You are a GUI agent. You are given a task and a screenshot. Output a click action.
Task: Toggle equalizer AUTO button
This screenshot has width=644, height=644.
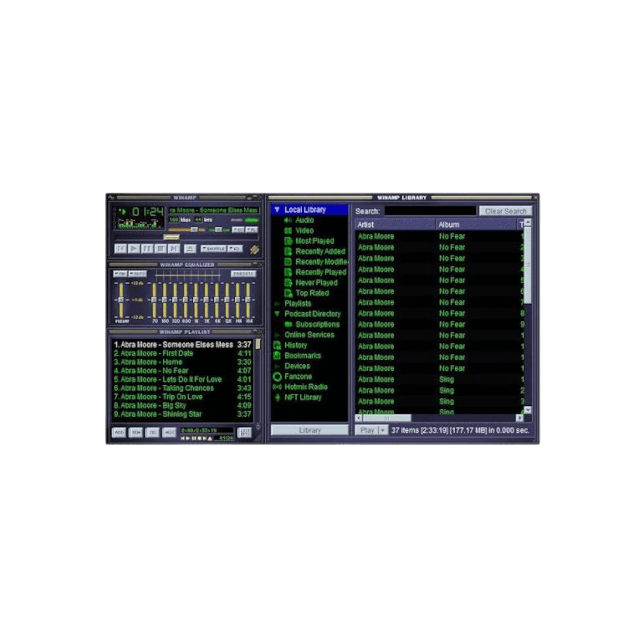pos(138,274)
